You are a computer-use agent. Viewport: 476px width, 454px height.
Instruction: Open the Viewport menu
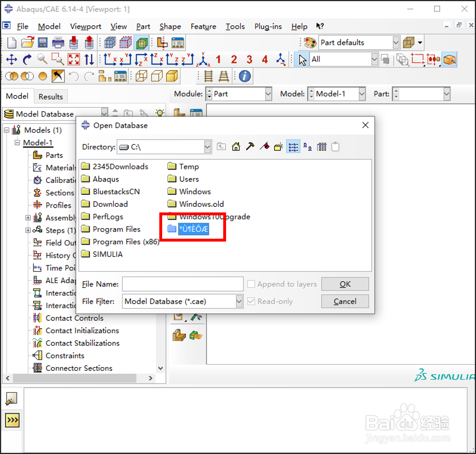click(x=85, y=26)
